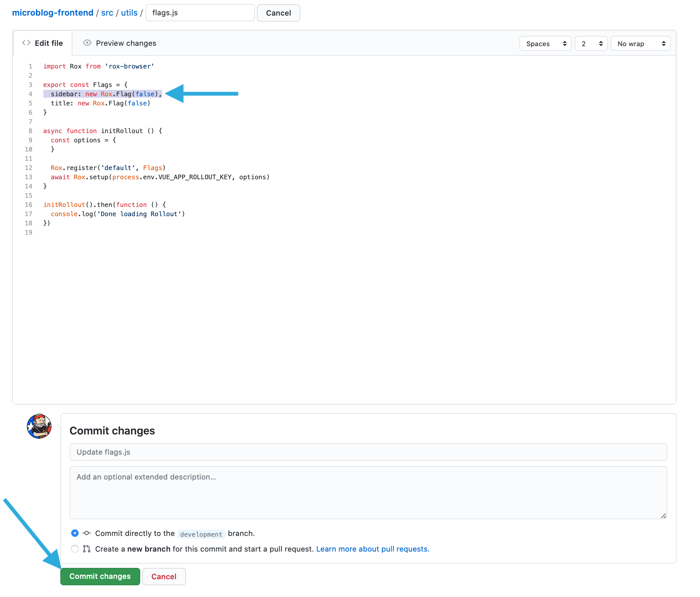Click the utils folder breadcrumb link
This screenshot has width=700, height=597.
pyautogui.click(x=129, y=13)
